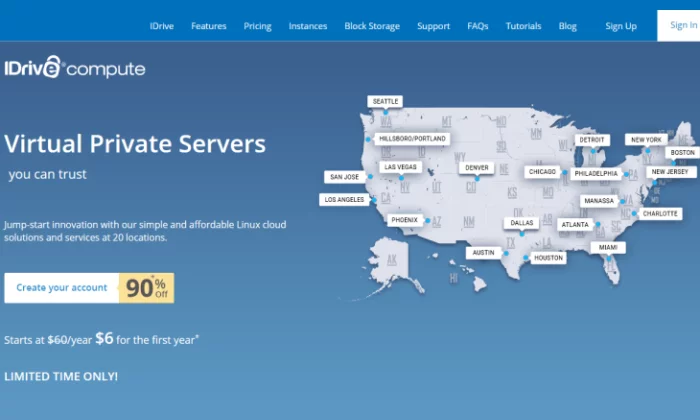
Task: Click the LIMITED TIME ONLY! text
Action: coord(61,377)
